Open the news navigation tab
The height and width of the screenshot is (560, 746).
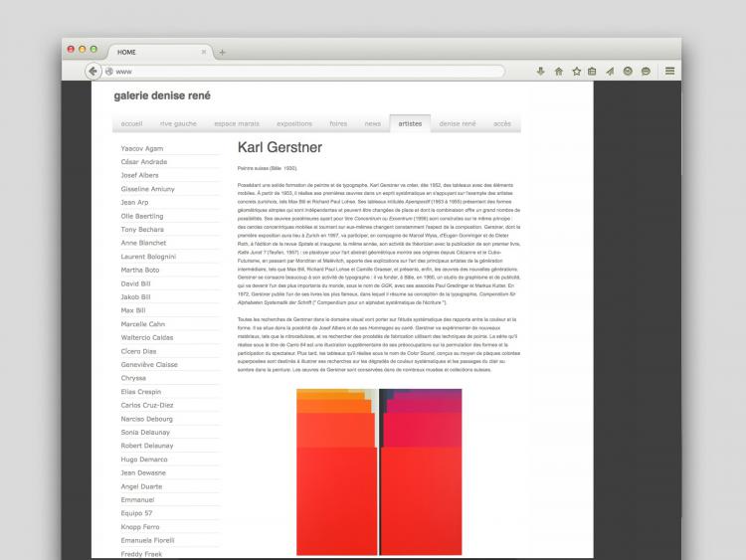[373, 123]
